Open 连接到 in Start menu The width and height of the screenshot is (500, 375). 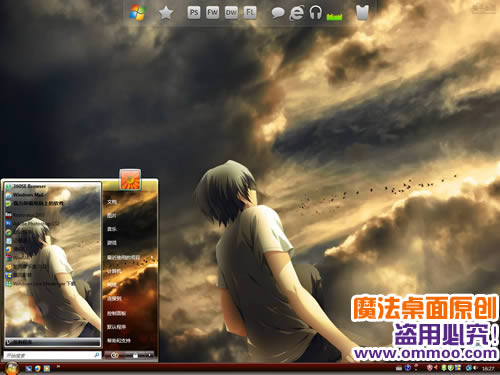click(x=114, y=299)
